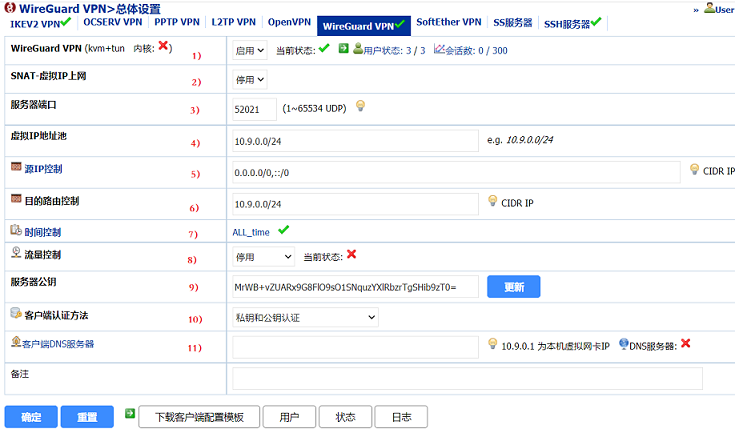Click the 时间控制 clock icon
Viewport: 735px width, 433px height.
point(16,230)
